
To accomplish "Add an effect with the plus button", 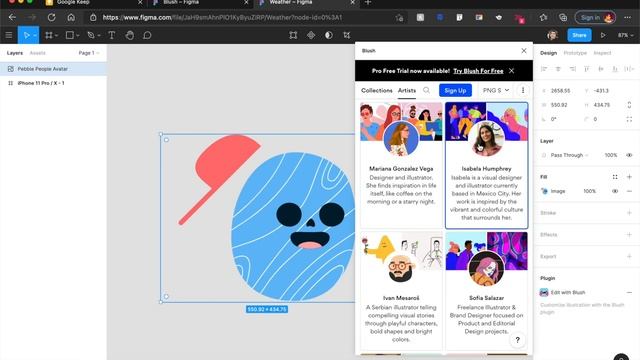I will point(629,235).
